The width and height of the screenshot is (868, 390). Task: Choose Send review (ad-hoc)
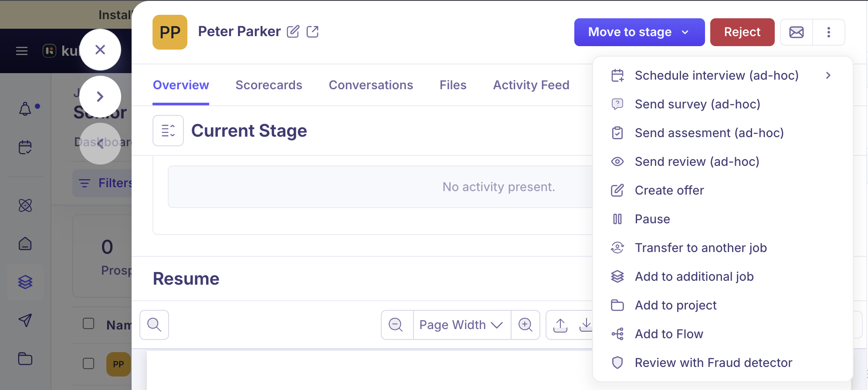722,161
